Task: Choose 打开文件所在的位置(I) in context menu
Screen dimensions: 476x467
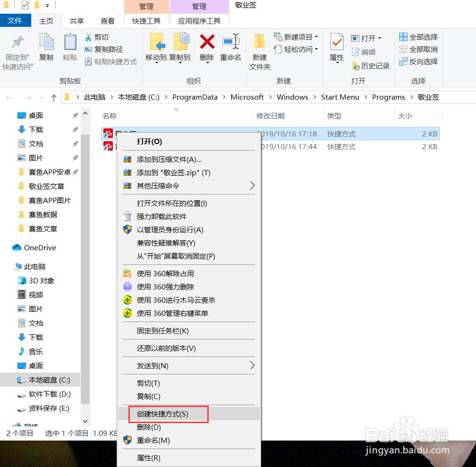Action: pos(189,204)
